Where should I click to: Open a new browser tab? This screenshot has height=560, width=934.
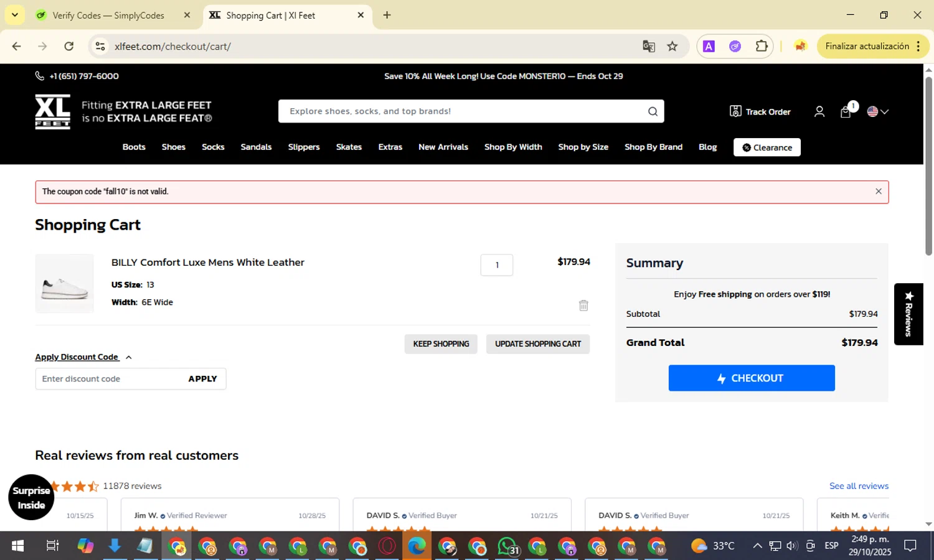pyautogui.click(x=387, y=15)
